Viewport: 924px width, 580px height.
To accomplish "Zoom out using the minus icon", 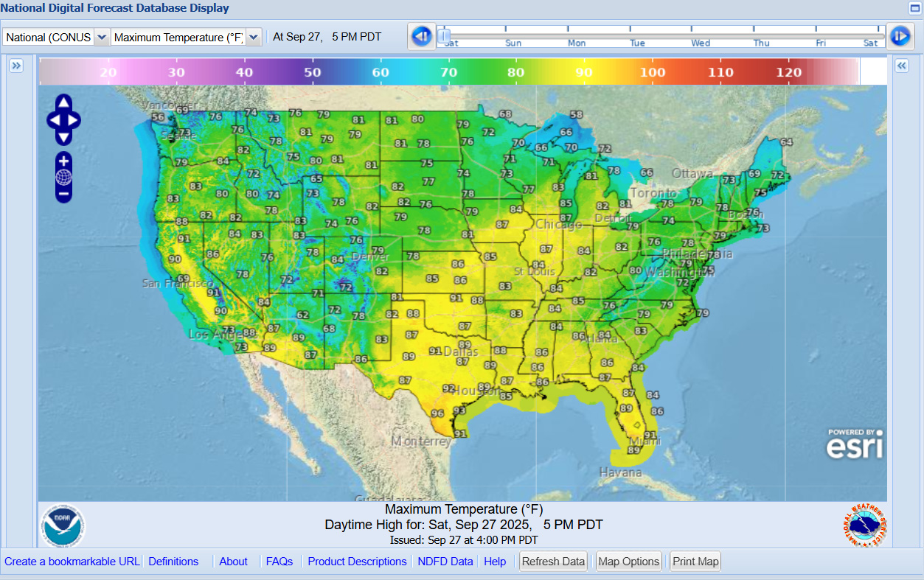I will 63,194.
